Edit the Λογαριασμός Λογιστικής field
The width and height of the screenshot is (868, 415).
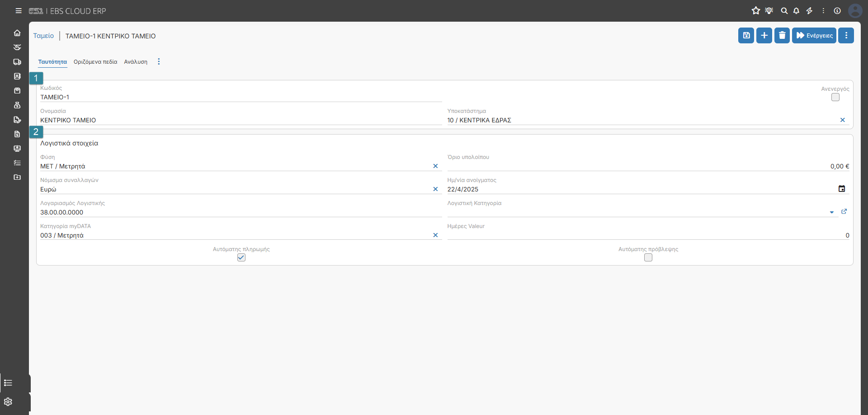click(x=241, y=212)
